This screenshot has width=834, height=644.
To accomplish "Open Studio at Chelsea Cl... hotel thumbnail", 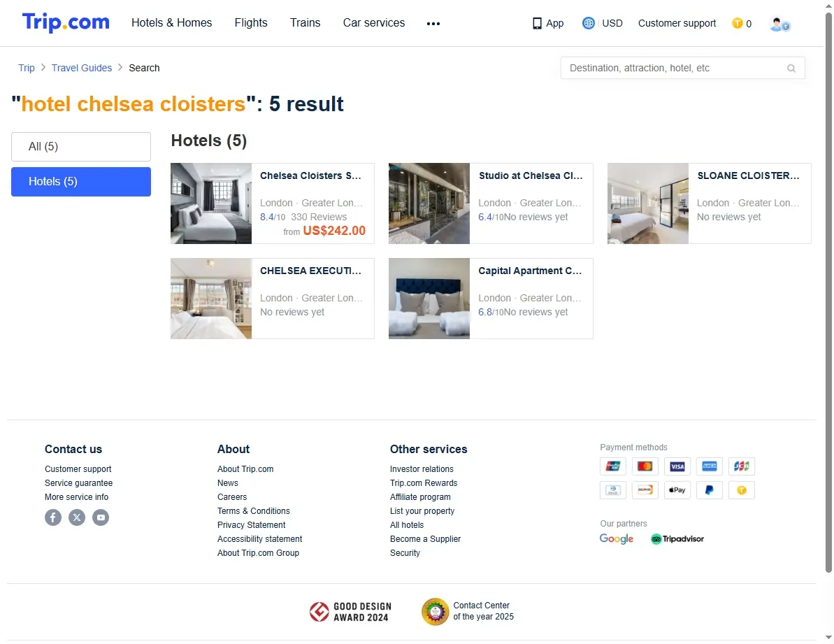I will click(429, 203).
